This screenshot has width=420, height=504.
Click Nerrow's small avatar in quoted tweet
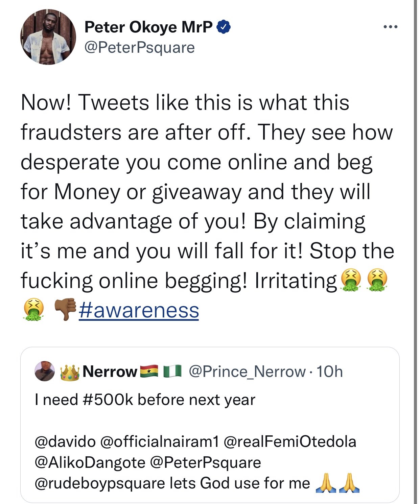point(45,371)
